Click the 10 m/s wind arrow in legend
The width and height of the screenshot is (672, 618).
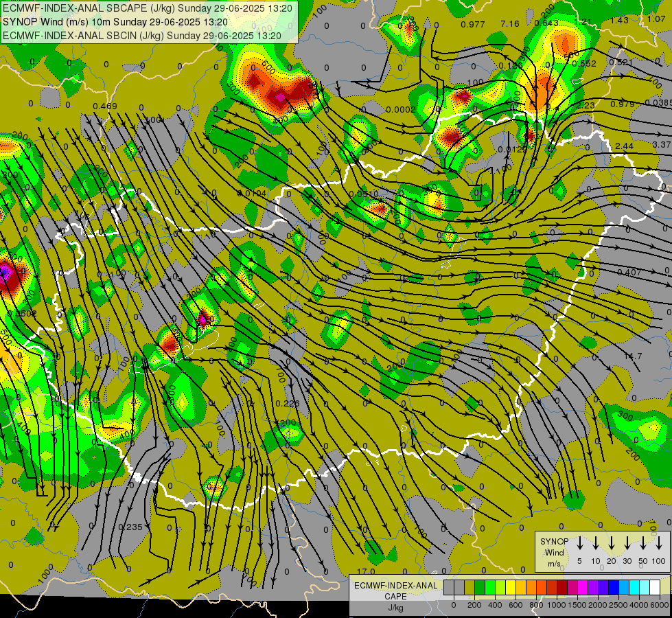595,543
